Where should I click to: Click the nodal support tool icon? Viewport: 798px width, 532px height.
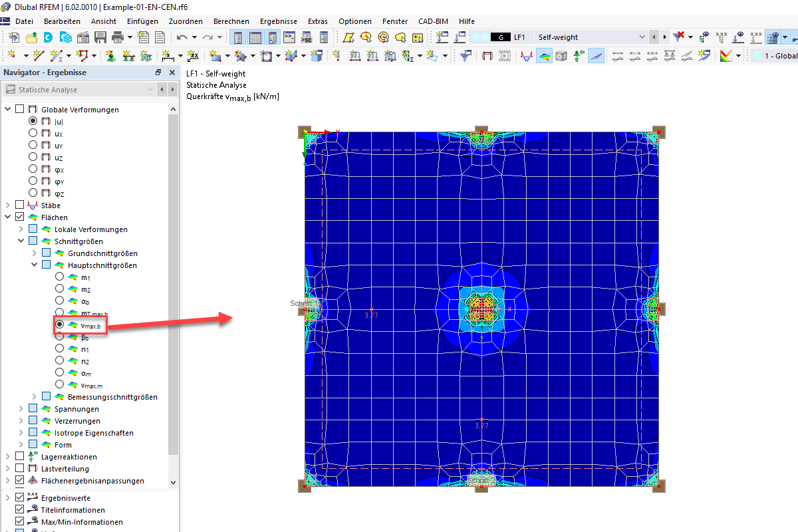pyautogui.click(x=112, y=57)
